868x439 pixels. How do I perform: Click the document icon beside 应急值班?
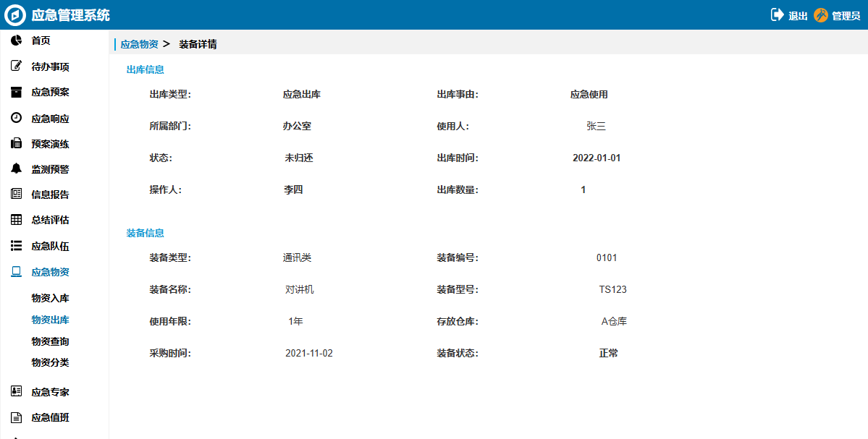(16, 417)
